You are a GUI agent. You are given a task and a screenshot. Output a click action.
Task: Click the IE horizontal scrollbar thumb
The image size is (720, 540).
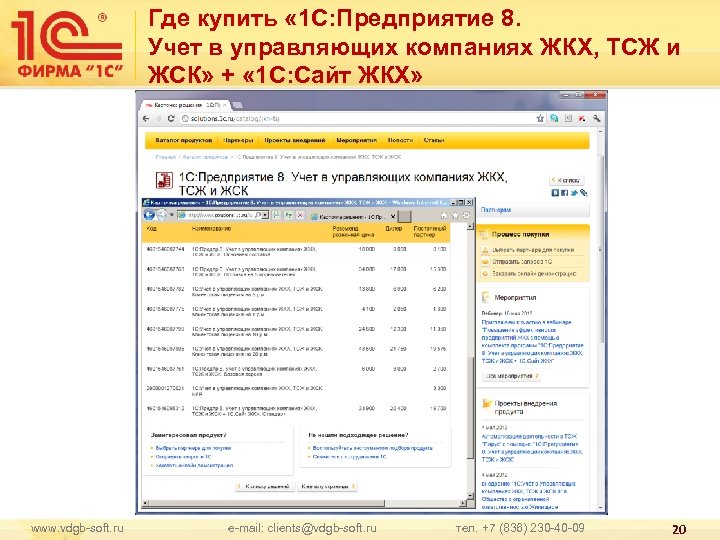tap(267, 504)
